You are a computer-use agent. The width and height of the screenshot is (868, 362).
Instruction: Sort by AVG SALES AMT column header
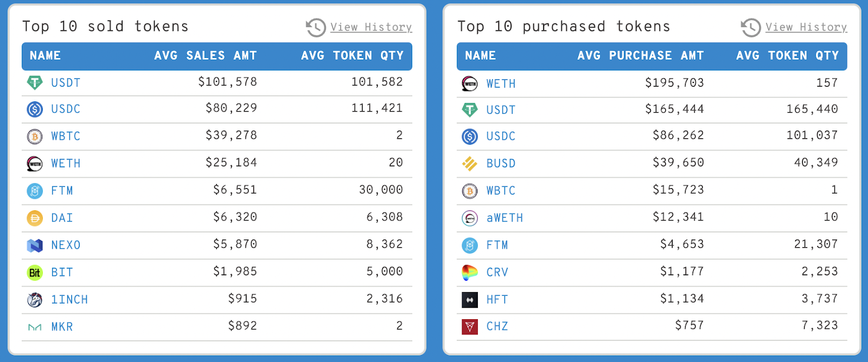206,56
